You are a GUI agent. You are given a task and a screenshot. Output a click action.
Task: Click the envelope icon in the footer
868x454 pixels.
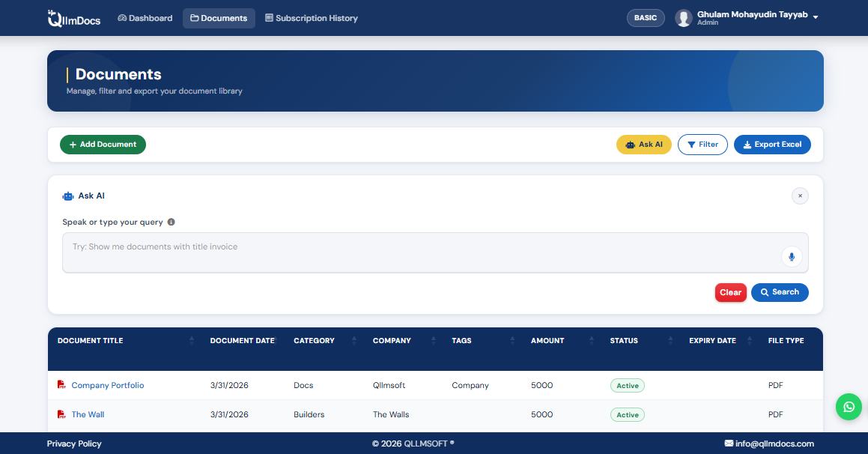coord(727,444)
